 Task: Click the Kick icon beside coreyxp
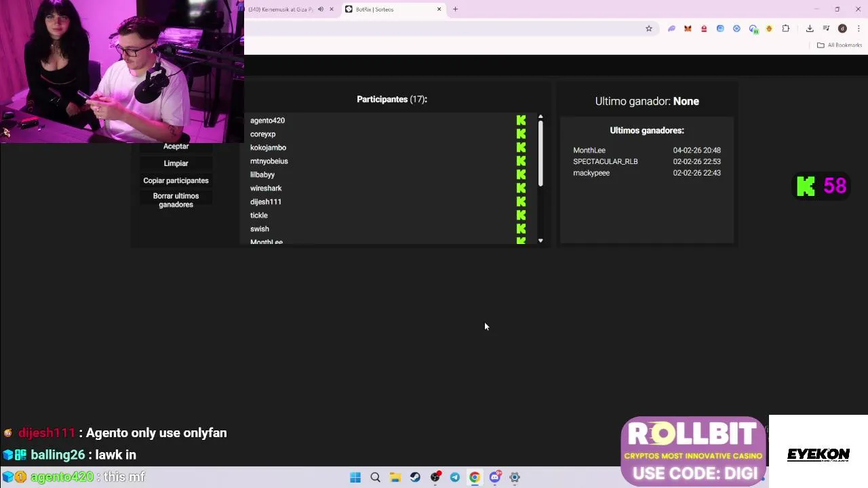[521, 134]
